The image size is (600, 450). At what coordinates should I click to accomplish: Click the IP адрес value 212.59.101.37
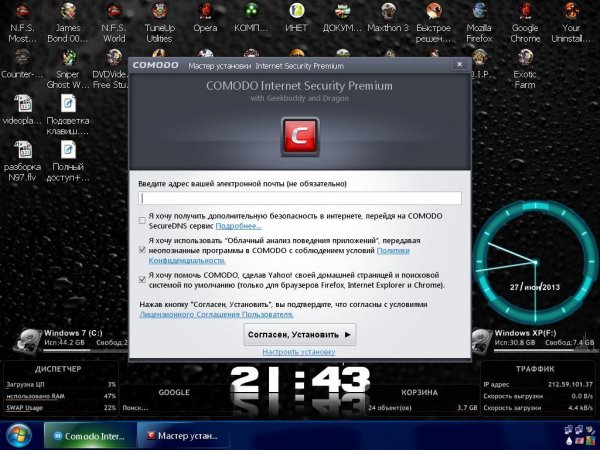coord(571,384)
